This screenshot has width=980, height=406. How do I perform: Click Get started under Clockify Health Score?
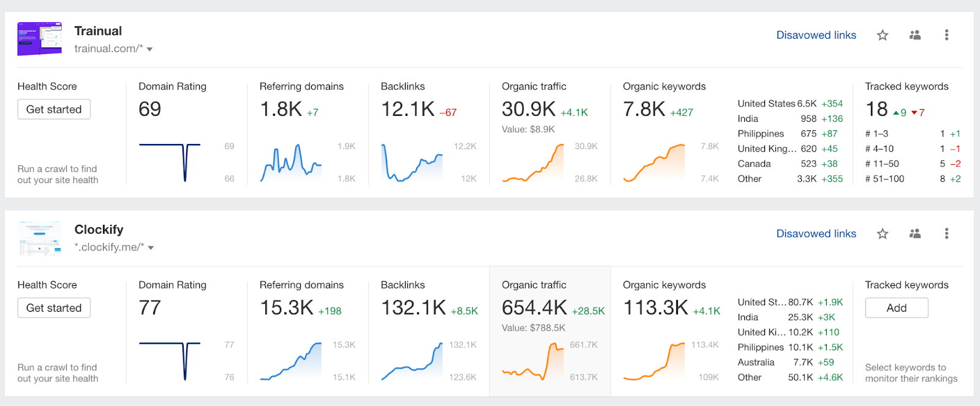(x=54, y=307)
